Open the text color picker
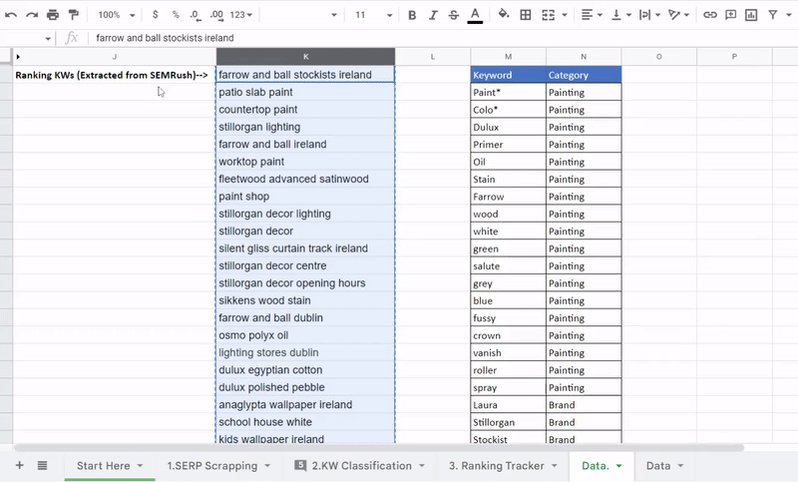The image size is (798, 482). coord(475,15)
